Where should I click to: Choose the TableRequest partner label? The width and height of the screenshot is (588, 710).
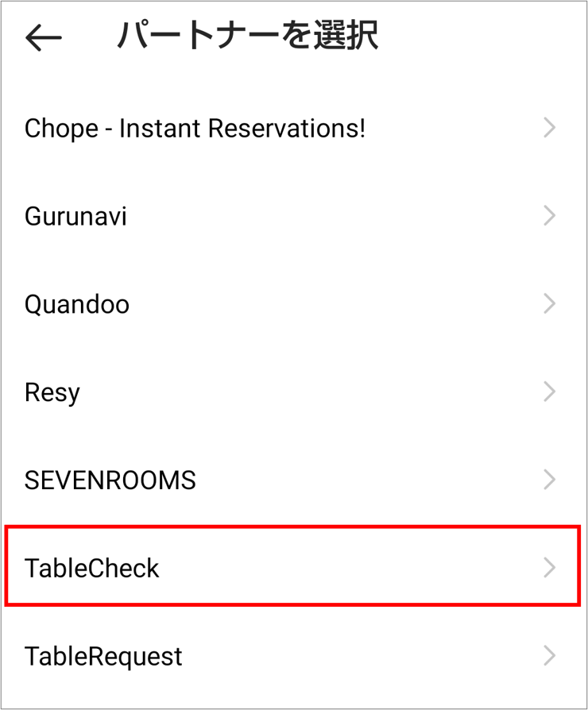[103, 656]
